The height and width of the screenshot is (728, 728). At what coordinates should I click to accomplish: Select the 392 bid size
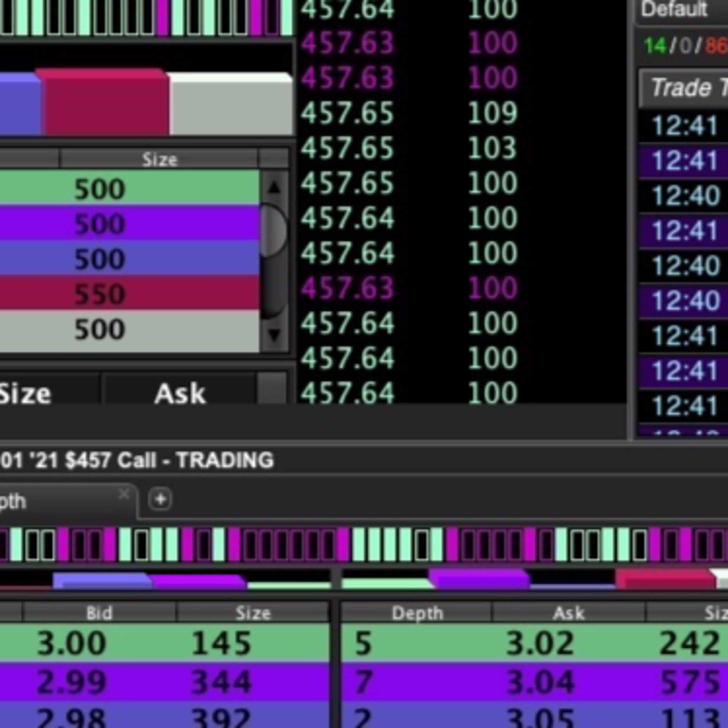click(221, 718)
